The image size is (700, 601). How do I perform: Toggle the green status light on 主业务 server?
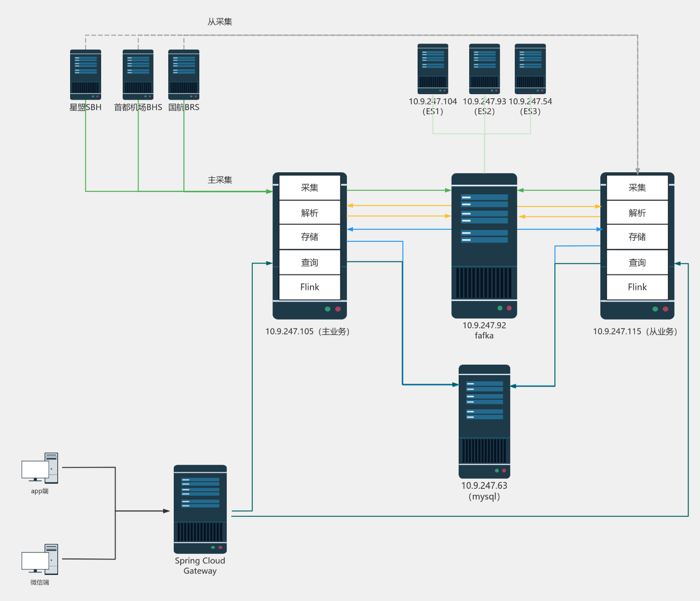click(x=328, y=309)
